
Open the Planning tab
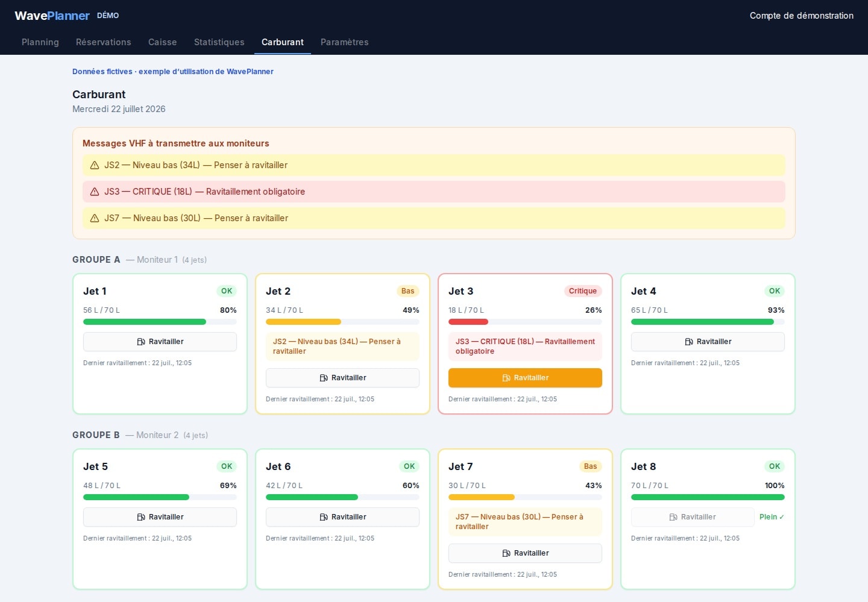pyautogui.click(x=40, y=42)
